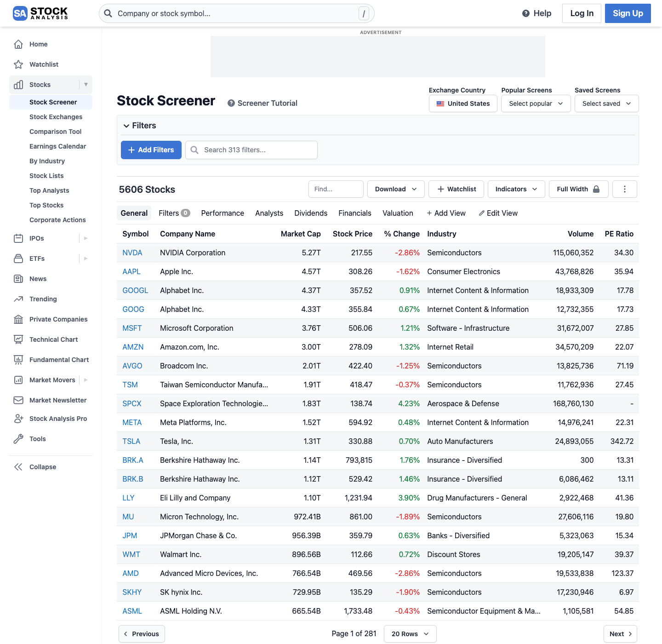Focus the Search 313 filters field
Image resolution: width=662 pixels, height=644 pixels.
251,150
